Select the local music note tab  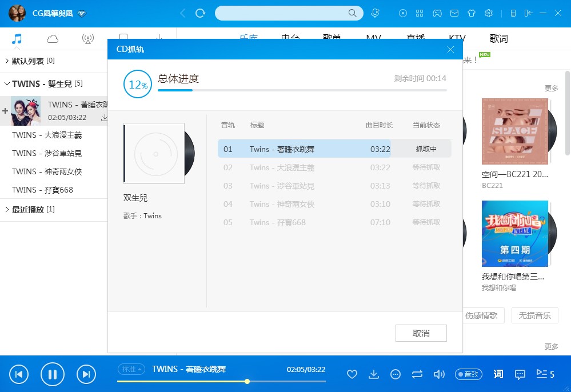pyautogui.click(x=17, y=39)
